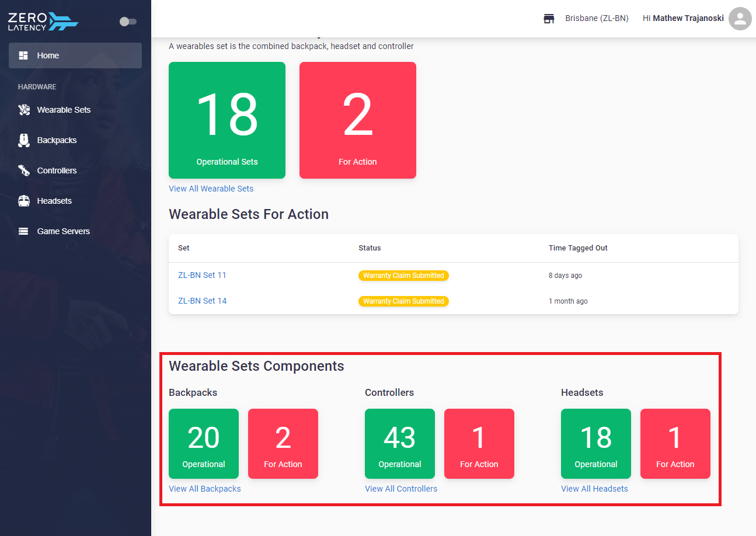
Task: Open the Brisbane (ZL-BN) venue selector
Action: point(597,19)
